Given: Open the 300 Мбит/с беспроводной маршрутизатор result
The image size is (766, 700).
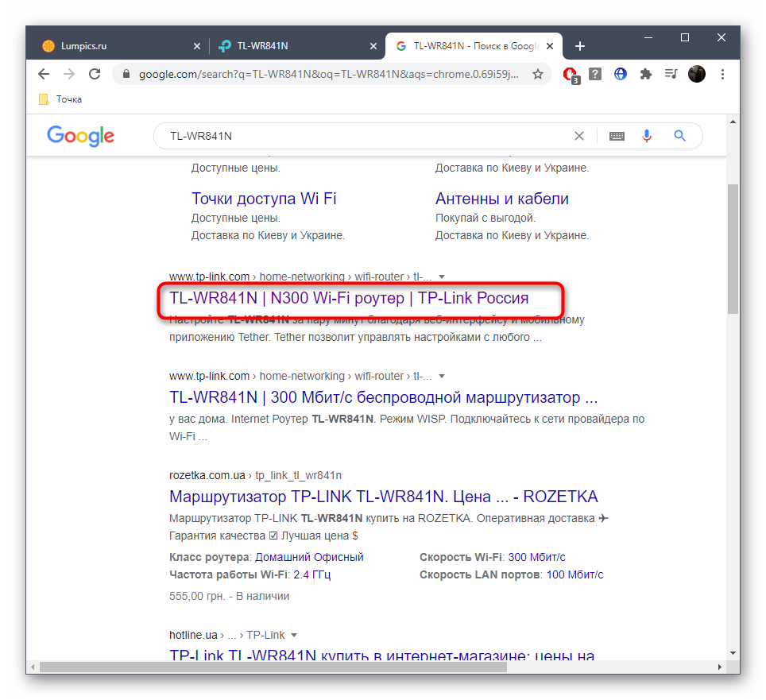Looking at the screenshot, I should [x=384, y=397].
